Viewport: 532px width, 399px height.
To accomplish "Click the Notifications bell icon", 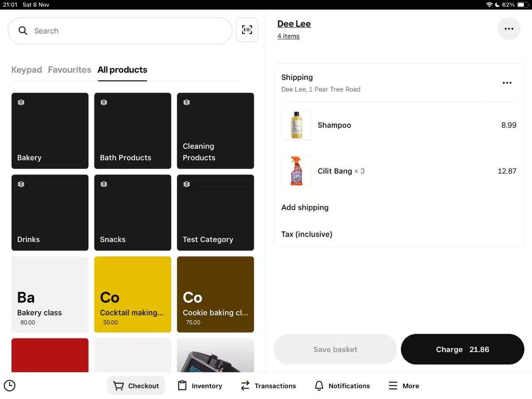I will click(x=319, y=386).
